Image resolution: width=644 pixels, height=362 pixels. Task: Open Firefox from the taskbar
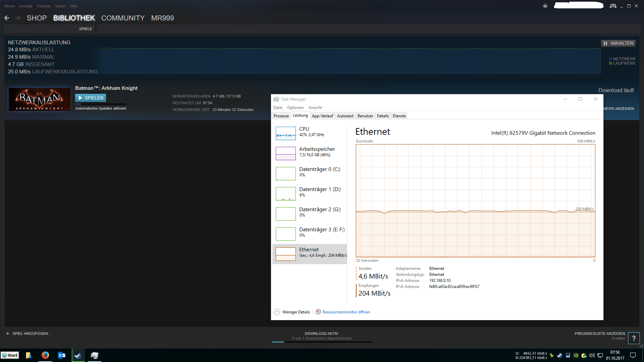pos(45,355)
